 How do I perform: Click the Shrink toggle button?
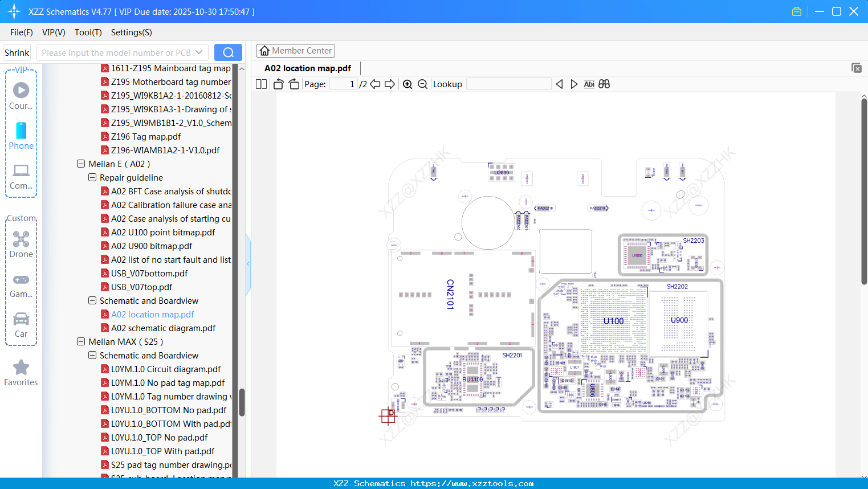coord(17,52)
